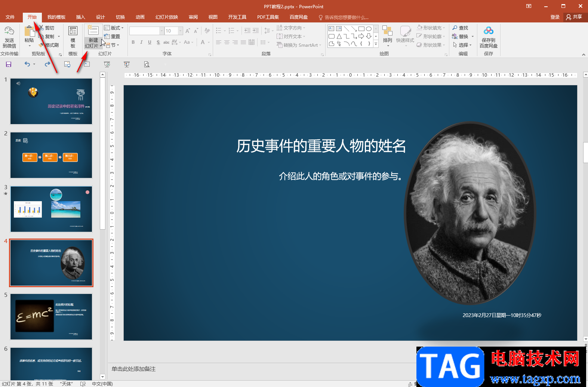This screenshot has height=387, width=588.
Task: Open the Font size dropdown
Action: [x=181, y=31]
